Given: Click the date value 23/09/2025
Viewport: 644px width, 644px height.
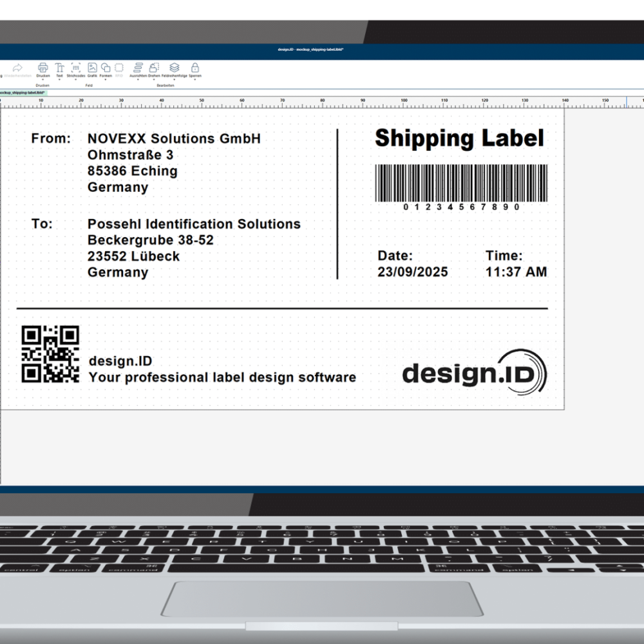Looking at the screenshot, I should (412, 272).
